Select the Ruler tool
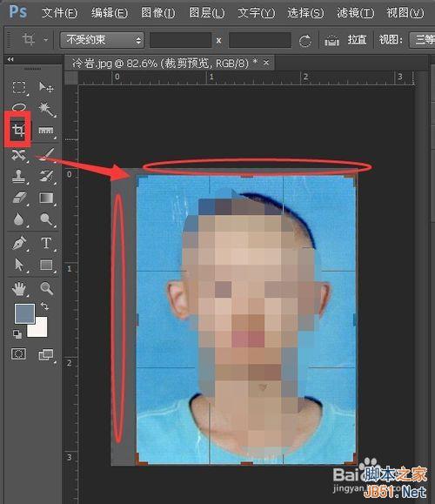The width and height of the screenshot is (435, 504). click(46, 131)
